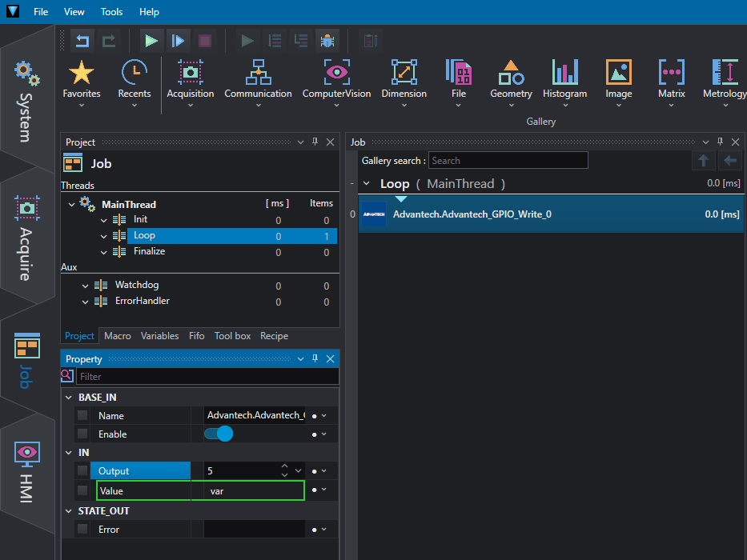Expand the Watchdog tree node
This screenshot has height=560, width=747.
[x=86, y=285]
